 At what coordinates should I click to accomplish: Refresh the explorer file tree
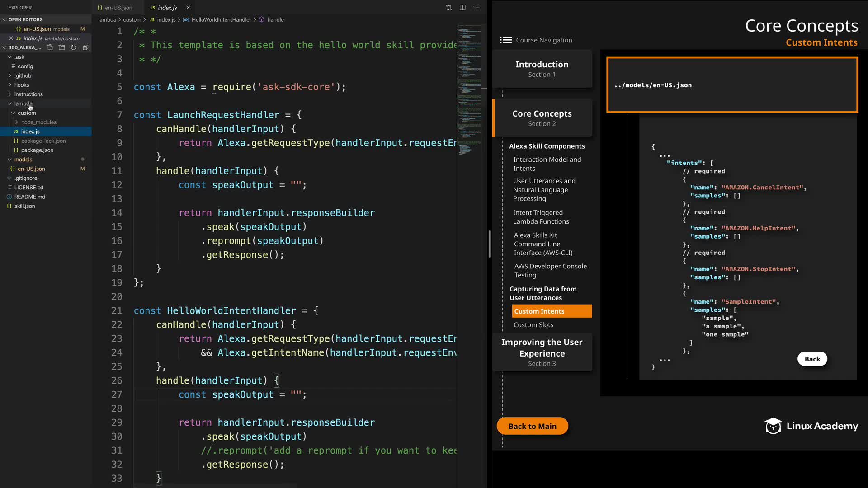coord(74,47)
